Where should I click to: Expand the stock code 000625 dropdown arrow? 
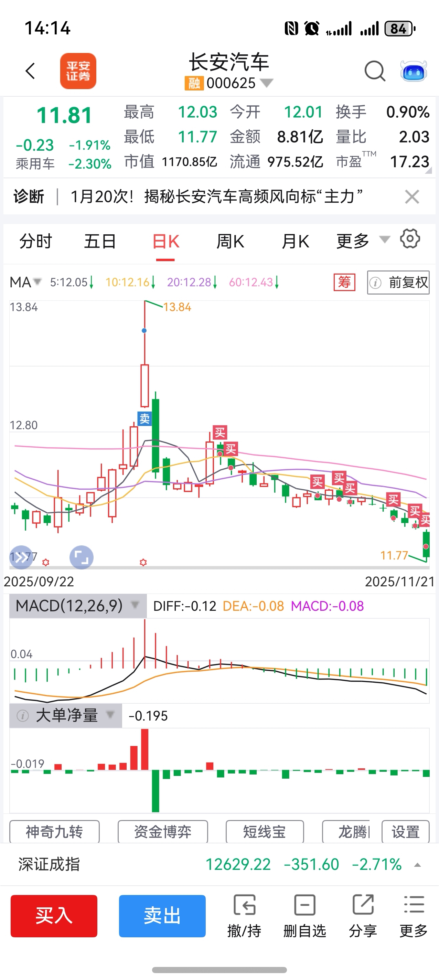click(x=266, y=83)
